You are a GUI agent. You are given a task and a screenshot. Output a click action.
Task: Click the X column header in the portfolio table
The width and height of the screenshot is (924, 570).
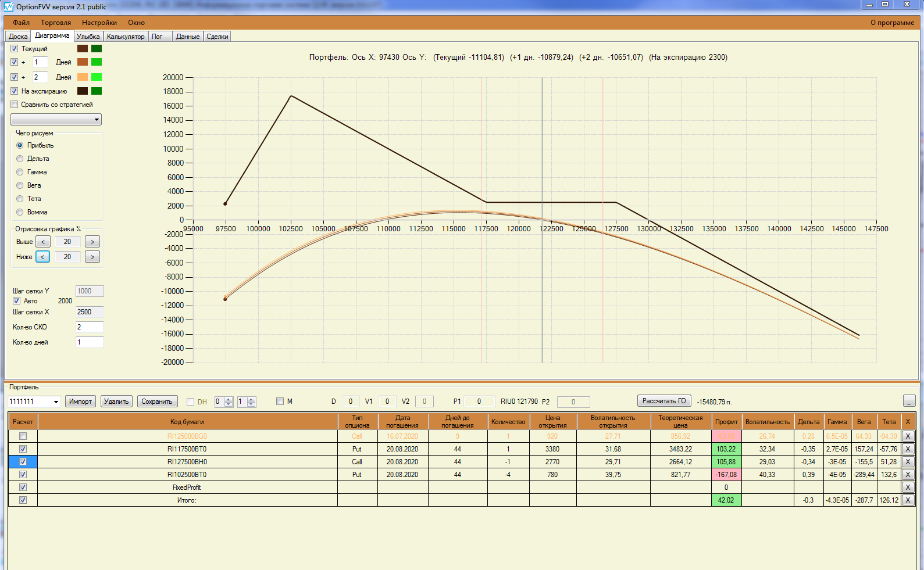(x=908, y=422)
